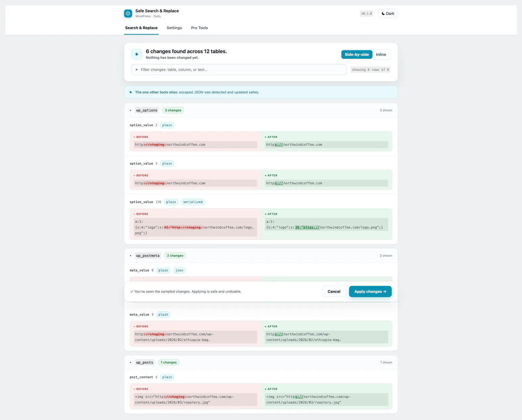Click the plain tag on option_value 2
This screenshot has width=522, height=420.
pyautogui.click(x=167, y=125)
